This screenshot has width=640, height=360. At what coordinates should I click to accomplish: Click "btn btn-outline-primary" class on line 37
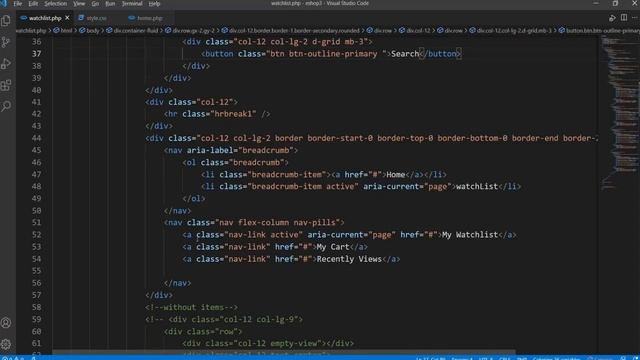point(327,54)
